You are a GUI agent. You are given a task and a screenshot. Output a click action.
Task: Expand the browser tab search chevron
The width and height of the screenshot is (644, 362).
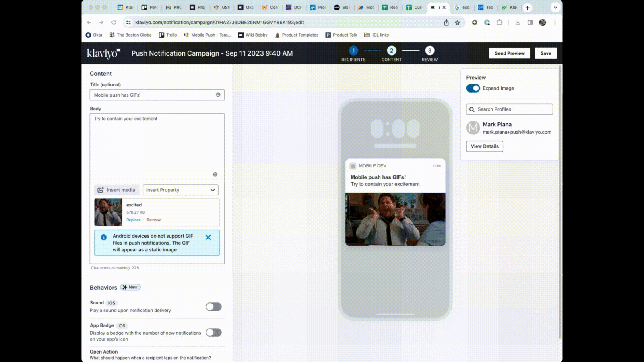555,8
